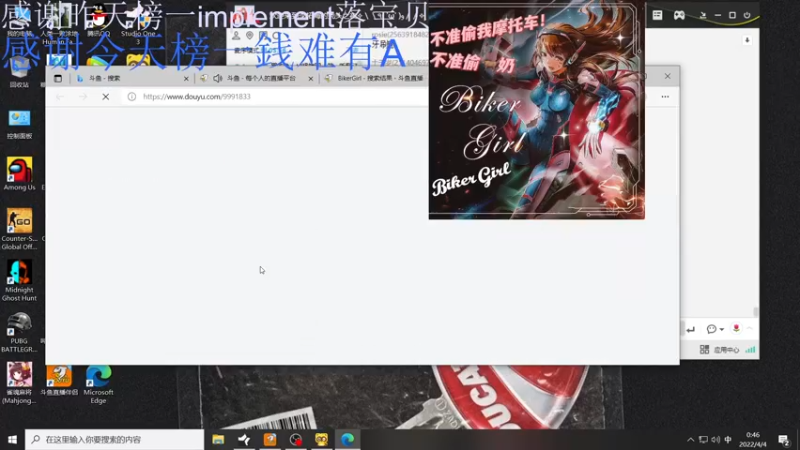The width and height of the screenshot is (800, 450).
Task: Switch to the BikerGirl - 搜索结果 tab
Action: point(374,78)
